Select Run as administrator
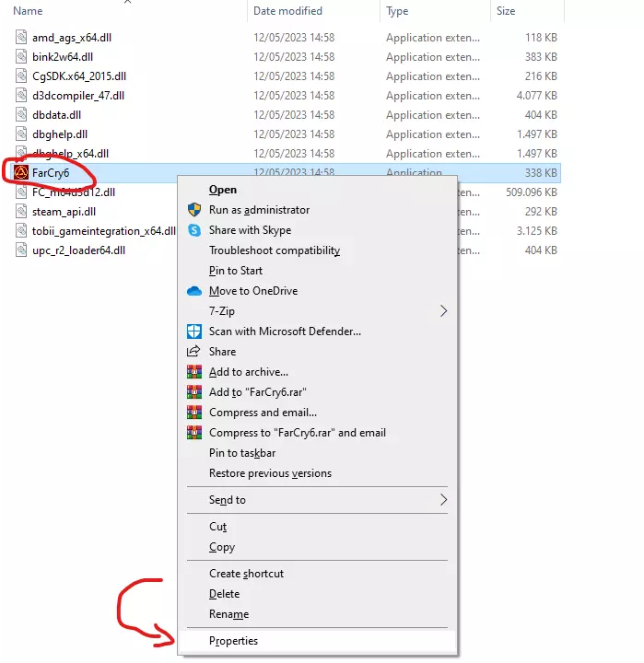The width and height of the screenshot is (644, 663). (x=317, y=210)
